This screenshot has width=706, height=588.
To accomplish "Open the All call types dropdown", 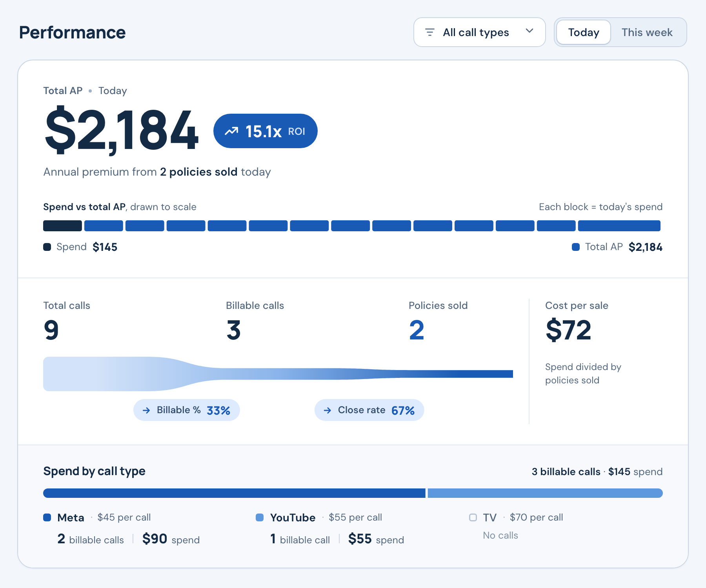I will (x=479, y=32).
